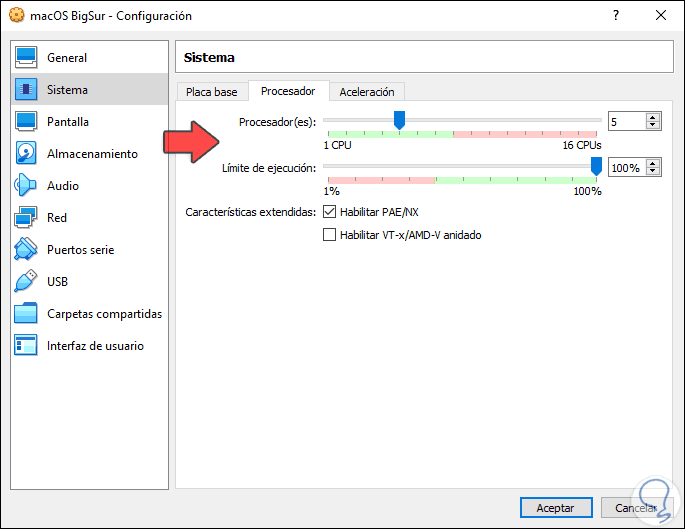This screenshot has width=685, height=529.
Task: Click the Interfaz de usuario window icon
Action: pyautogui.click(x=26, y=345)
